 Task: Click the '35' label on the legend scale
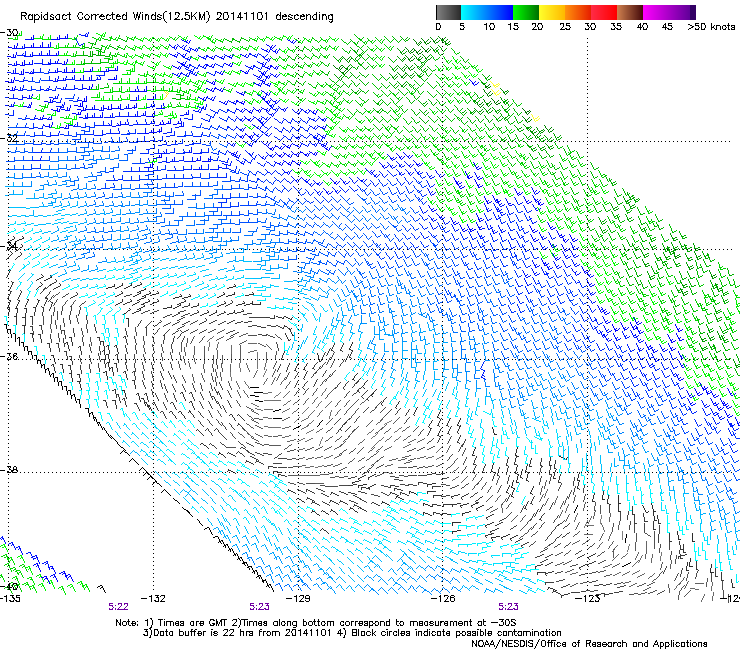click(616, 27)
